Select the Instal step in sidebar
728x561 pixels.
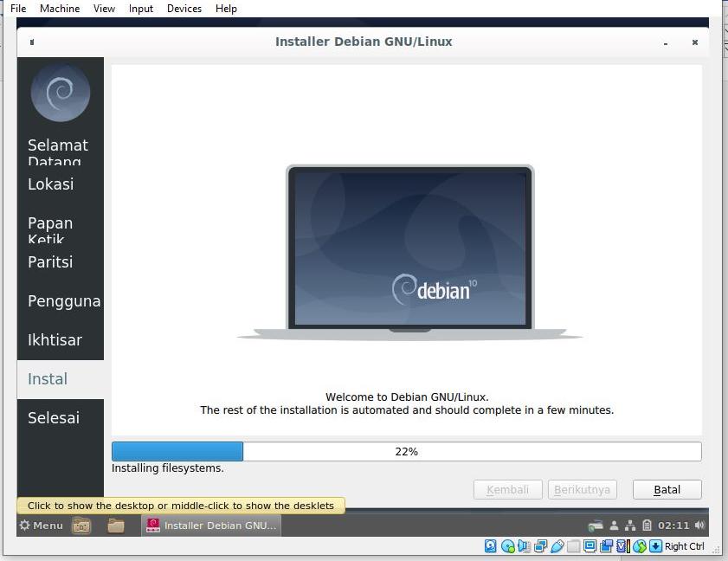pos(61,379)
